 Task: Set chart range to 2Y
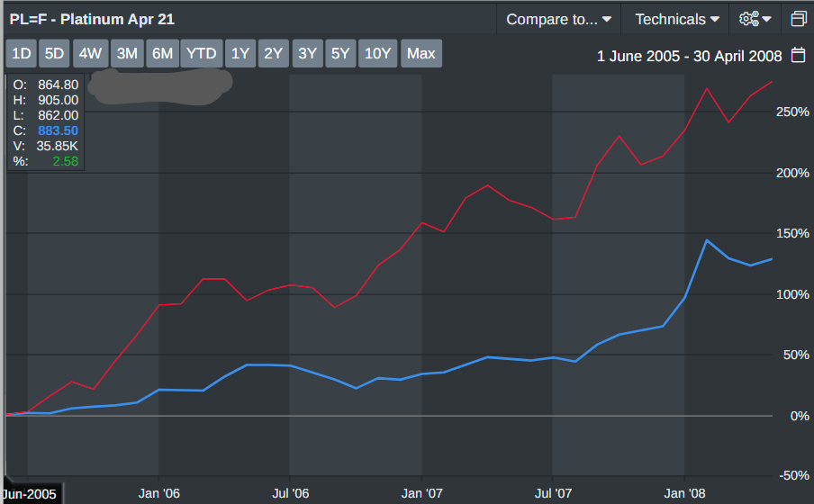(x=274, y=53)
